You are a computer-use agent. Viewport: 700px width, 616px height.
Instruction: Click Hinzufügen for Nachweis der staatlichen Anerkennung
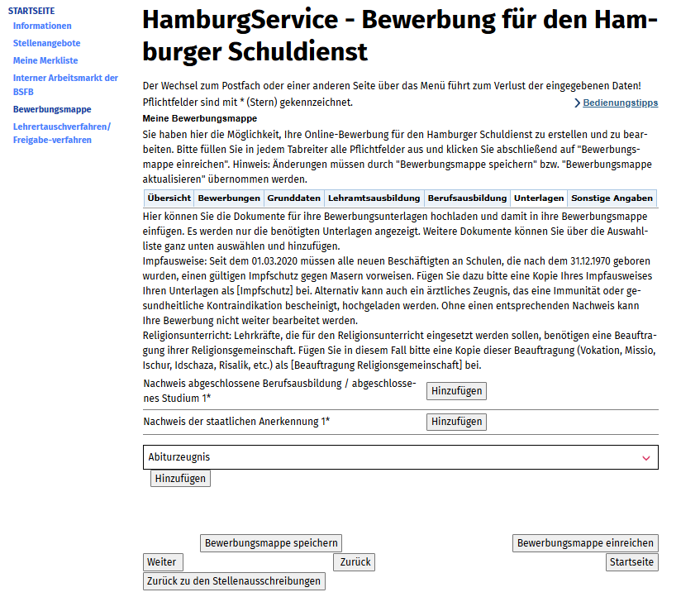(x=456, y=422)
